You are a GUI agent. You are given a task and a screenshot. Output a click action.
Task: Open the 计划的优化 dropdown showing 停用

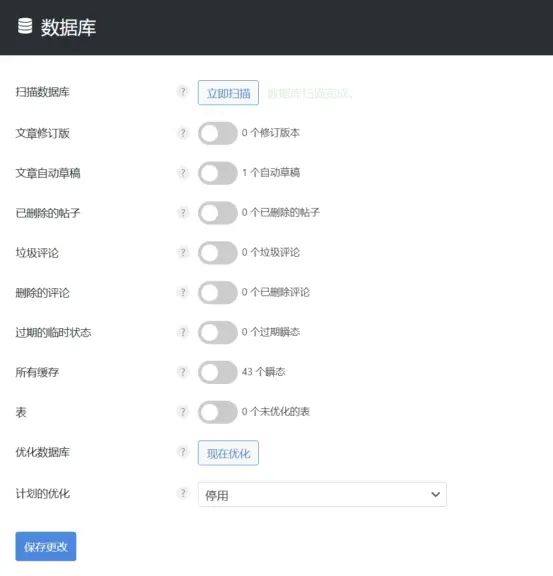pos(322,495)
